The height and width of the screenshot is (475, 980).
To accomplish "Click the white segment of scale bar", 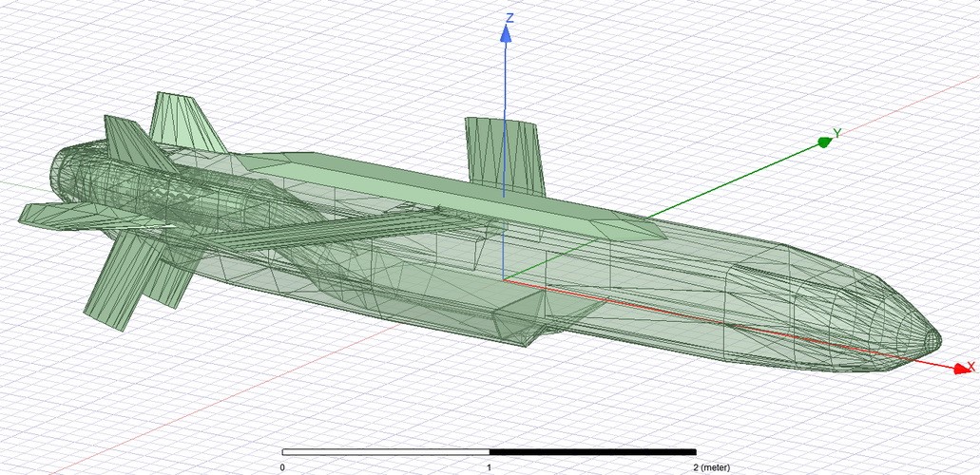I will tap(386, 452).
